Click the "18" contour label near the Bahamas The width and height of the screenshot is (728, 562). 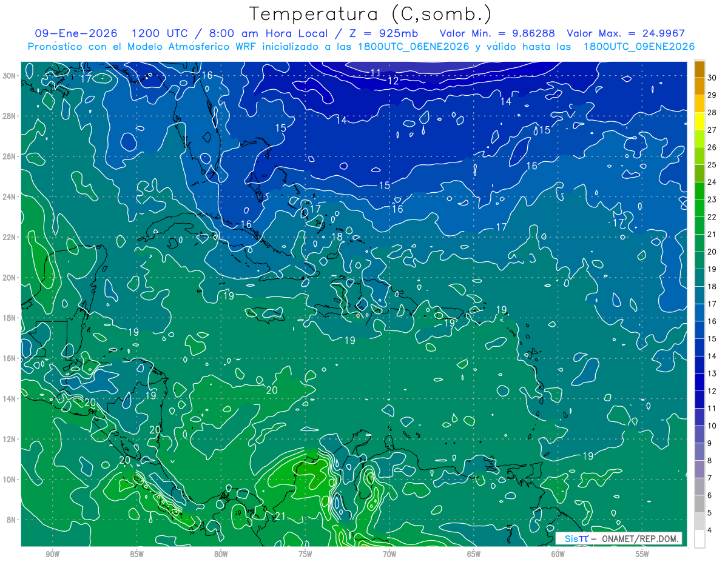[x=337, y=236]
